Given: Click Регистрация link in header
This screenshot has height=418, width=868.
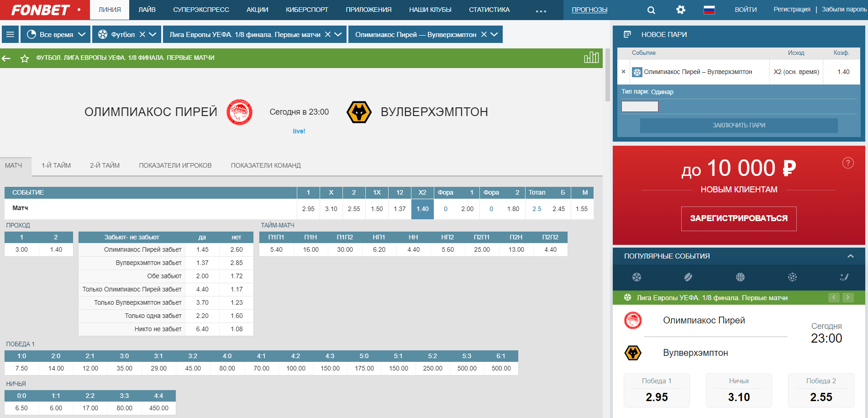Looking at the screenshot, I should pos(792,9).
